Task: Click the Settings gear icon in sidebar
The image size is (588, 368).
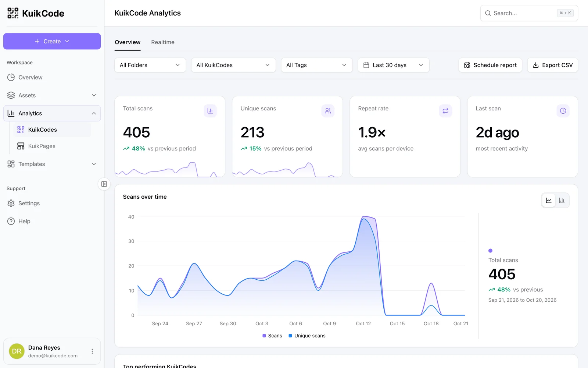Action: 11,203
